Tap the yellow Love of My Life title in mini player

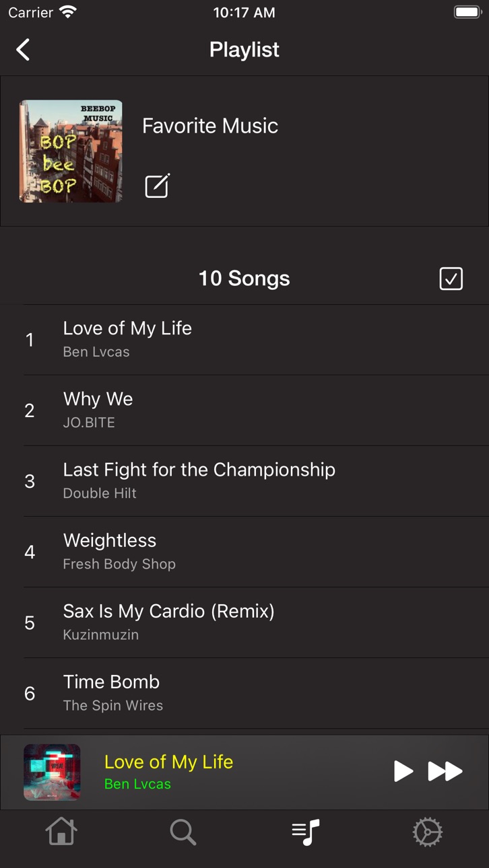(x=169, y=762)
